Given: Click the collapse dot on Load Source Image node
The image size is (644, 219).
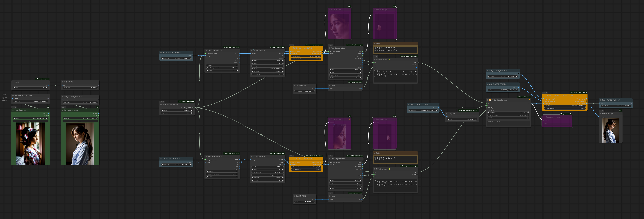Looking at the screenshot, I should coord(63,110).
